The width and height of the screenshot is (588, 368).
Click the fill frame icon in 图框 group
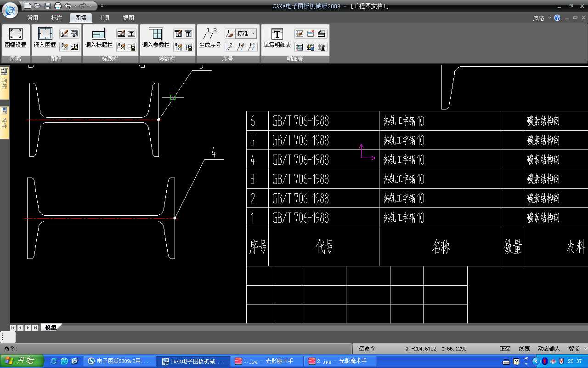tap(74, 34)
